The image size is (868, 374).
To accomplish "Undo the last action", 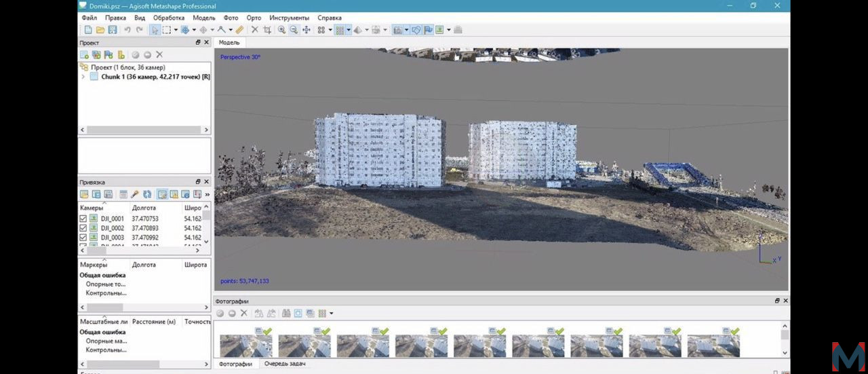I will click(x=127, y=30).
